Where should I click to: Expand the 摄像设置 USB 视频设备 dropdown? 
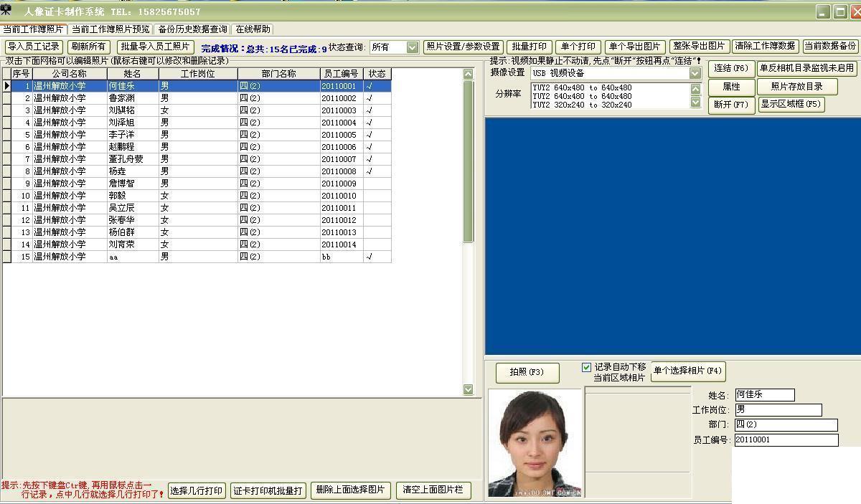click(x=695, y=73)
